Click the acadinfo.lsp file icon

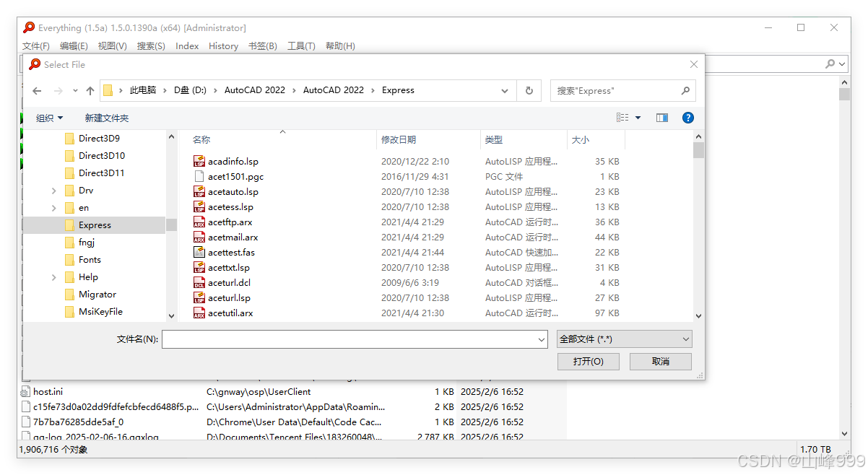point(199,162)
